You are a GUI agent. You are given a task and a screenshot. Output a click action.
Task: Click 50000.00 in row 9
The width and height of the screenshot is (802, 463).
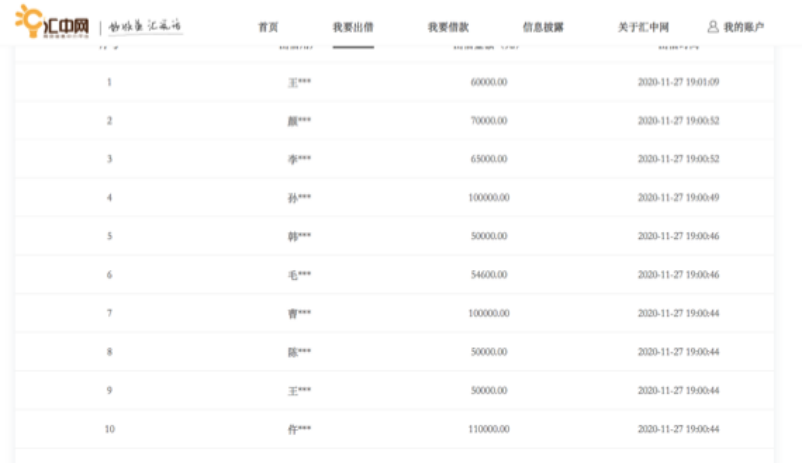click(489, 390)
